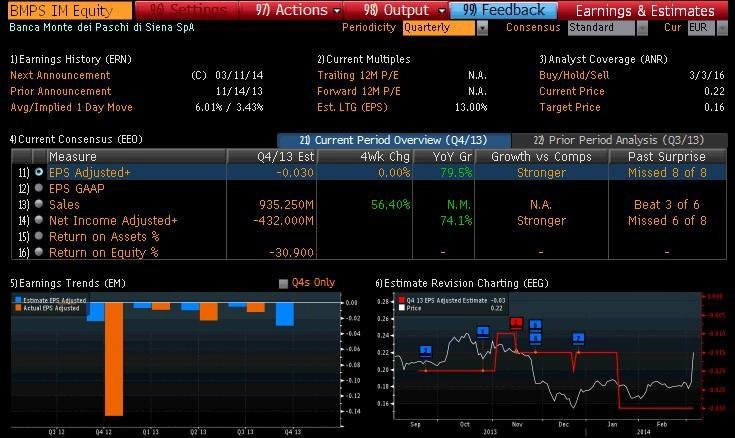This screenshot has width=735, height=438.
Task: Click the blue event flag in December
Action: [578, 338]
